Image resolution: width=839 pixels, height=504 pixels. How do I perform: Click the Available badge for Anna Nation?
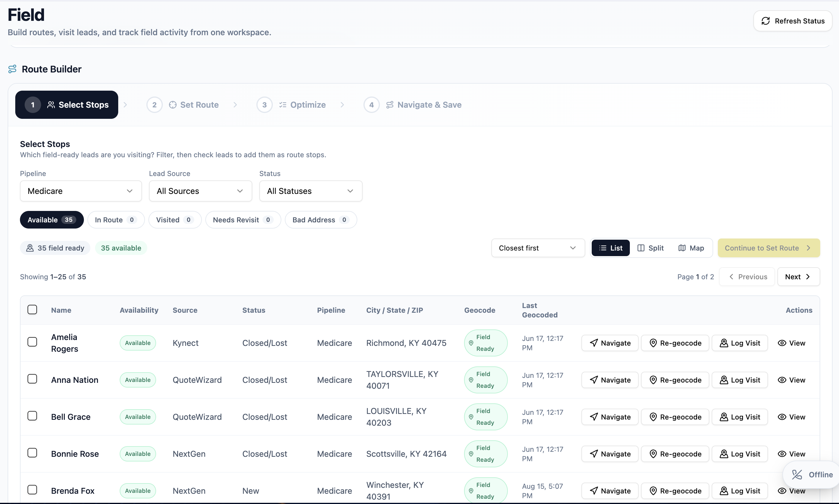click(138, 380)
